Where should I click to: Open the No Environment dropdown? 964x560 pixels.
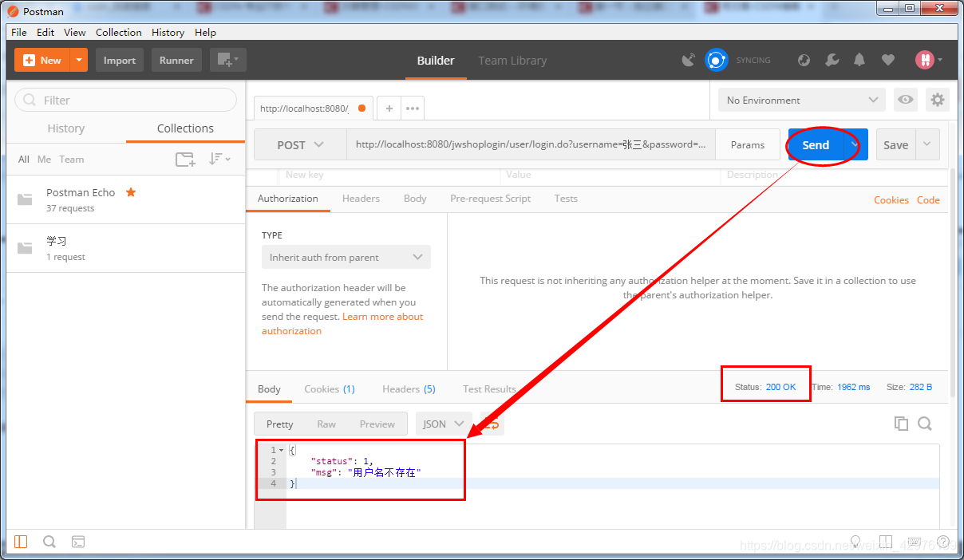click(802, 100)
